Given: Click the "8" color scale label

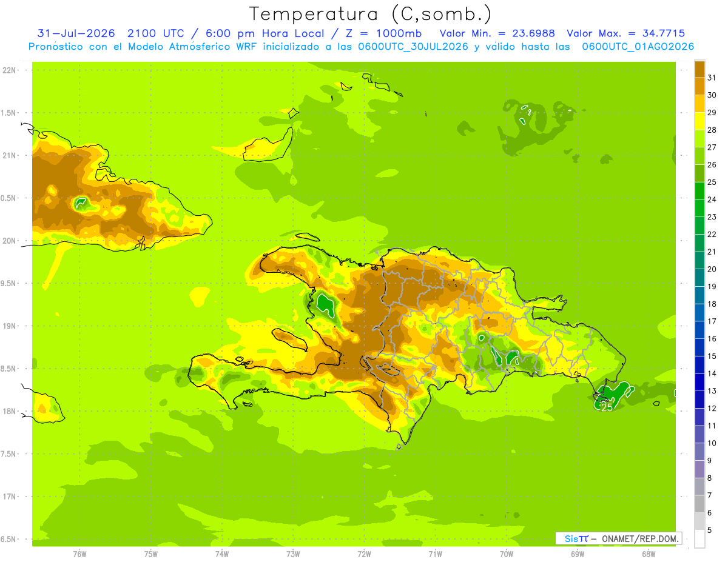Looking at the screenshot, I should pos(710,478).
